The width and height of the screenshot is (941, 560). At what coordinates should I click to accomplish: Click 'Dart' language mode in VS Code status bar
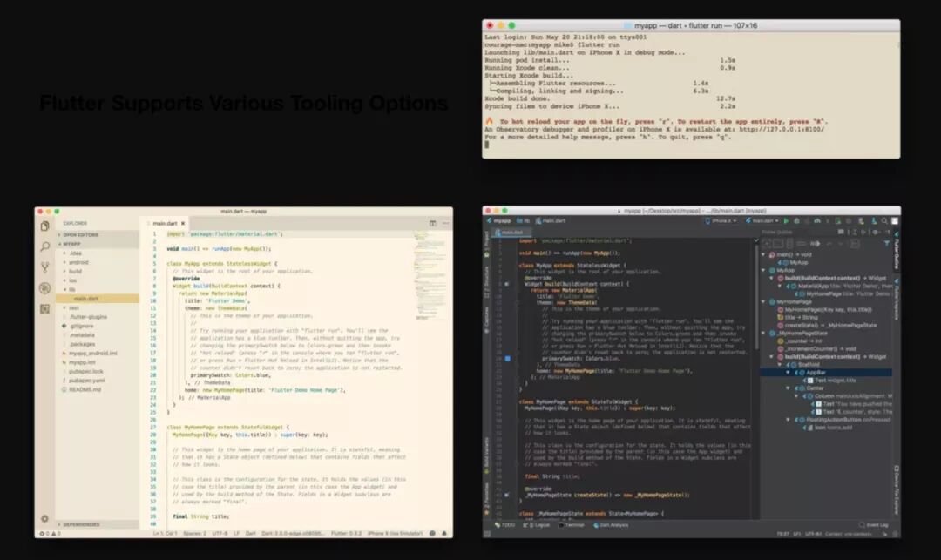(x=251, y=533)
